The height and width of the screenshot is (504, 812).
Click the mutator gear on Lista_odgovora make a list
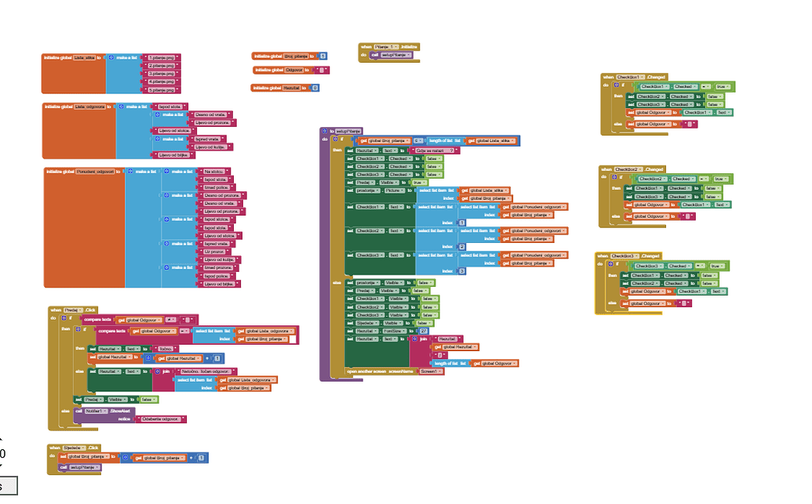[121, 107]
